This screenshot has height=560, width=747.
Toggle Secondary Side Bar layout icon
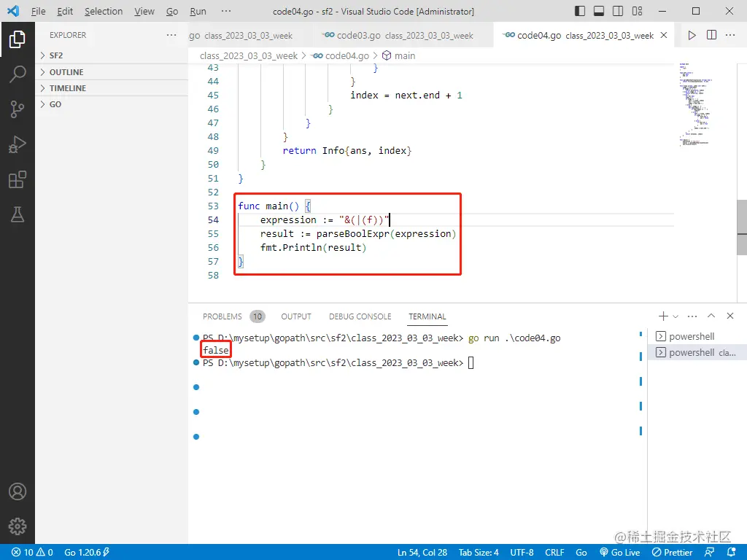click(618, 11)
